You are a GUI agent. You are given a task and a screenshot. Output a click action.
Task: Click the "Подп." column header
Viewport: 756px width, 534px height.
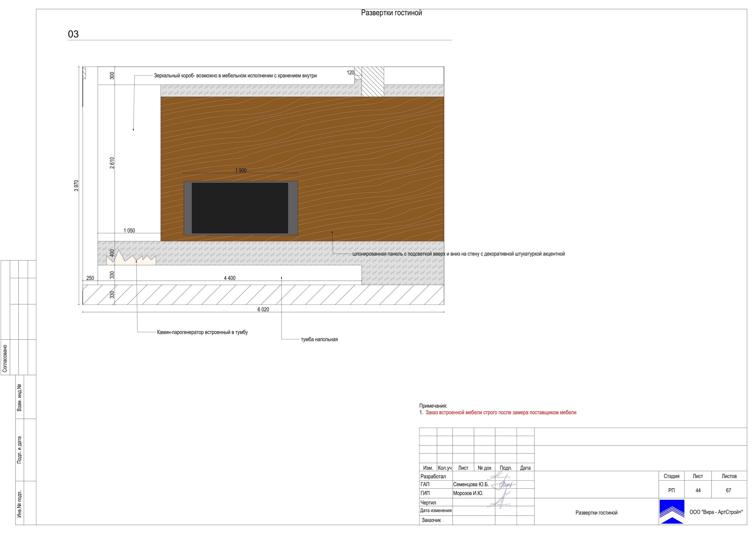(506, 468)
